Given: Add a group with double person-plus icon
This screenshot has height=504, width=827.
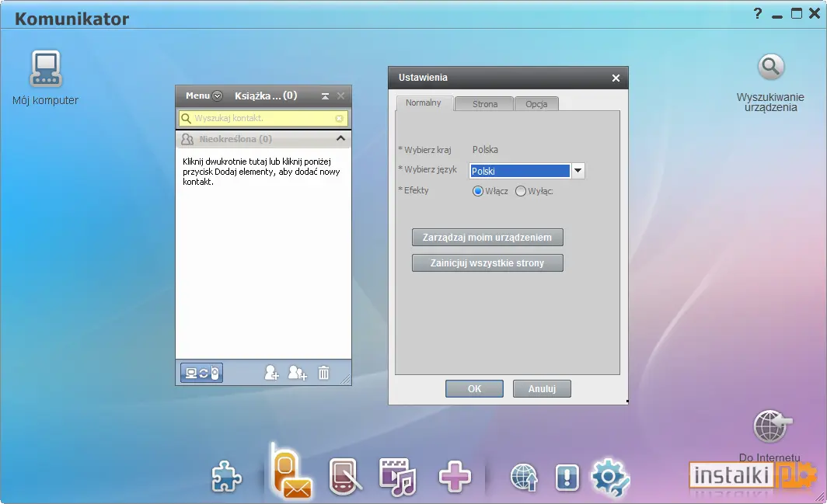Looking at the screenshot, I should [x=298, y=373].
